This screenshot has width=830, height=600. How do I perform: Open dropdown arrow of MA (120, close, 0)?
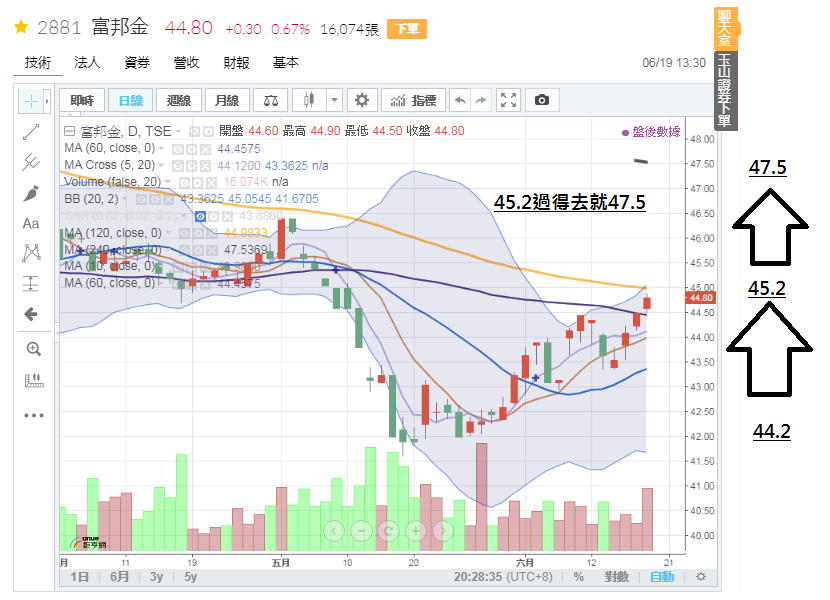pos(168,233)
